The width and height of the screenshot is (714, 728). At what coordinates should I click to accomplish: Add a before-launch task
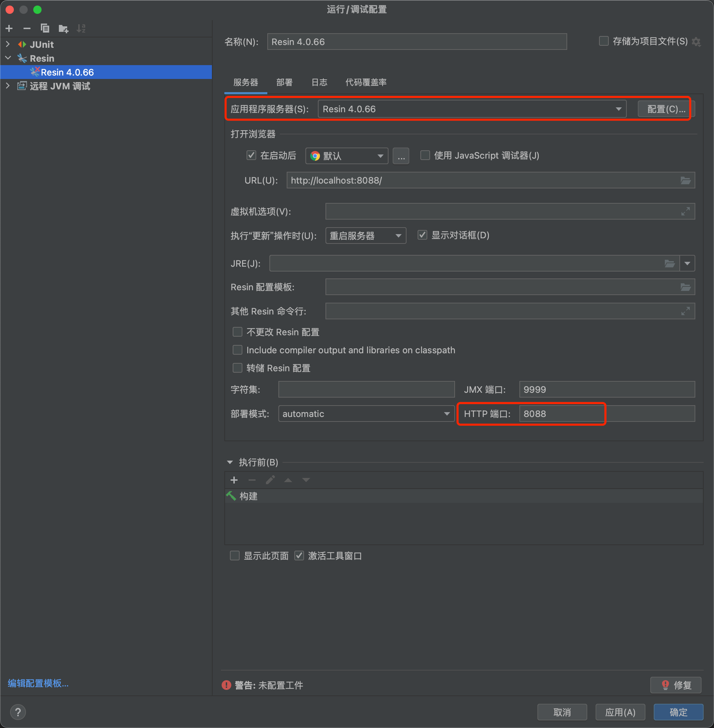234,480
